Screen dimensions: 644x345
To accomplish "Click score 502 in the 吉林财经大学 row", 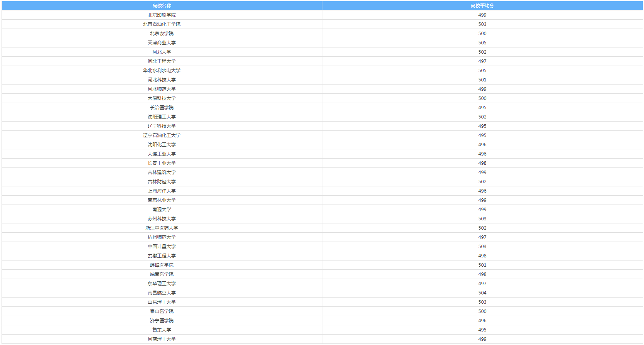I will pyautogui.click(x=482, y=182).
